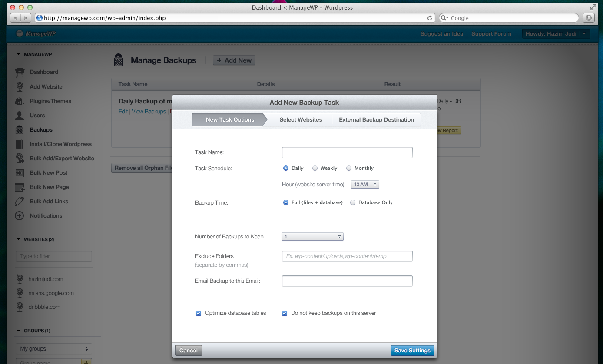Select the Weekly schedule radio button

(x=315, y=168)
